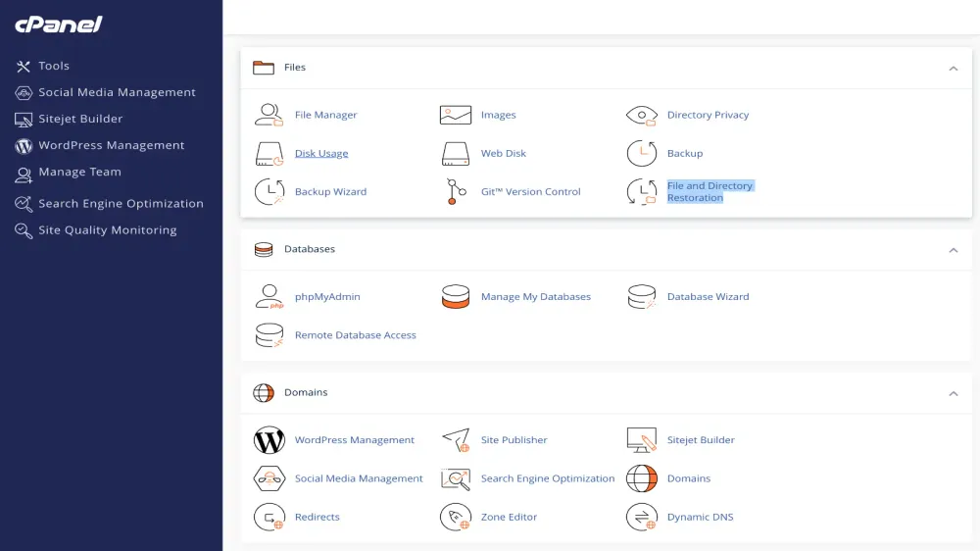
Task: Open the Manage My Databases link
Action: coord(536,296)
